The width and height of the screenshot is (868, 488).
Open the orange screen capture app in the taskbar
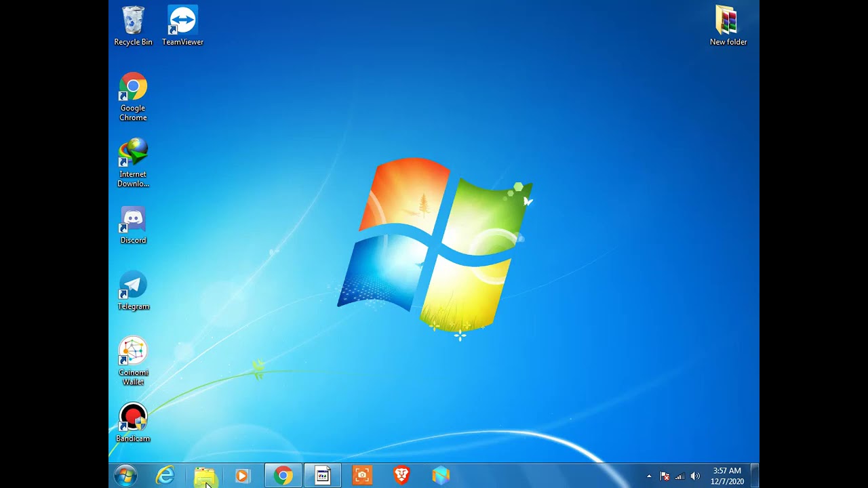point(362,476)
